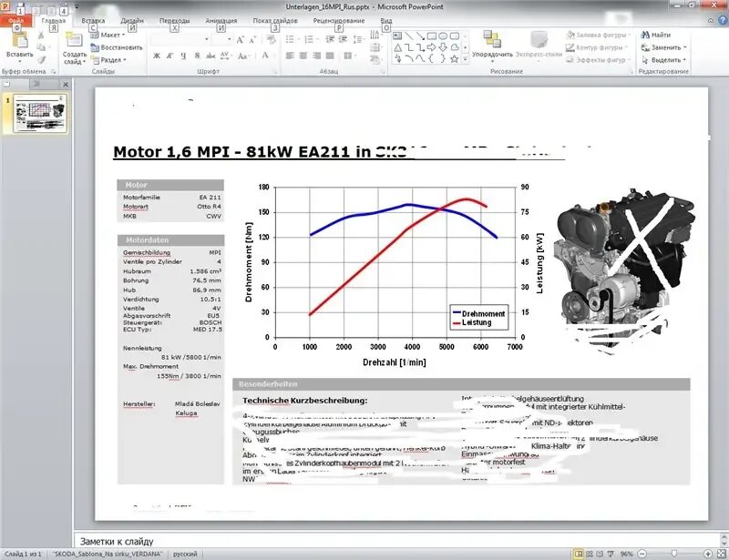729x560 pixels.
Task: Switch to the Insert (Вставка) tab
Action: (93, 20)
